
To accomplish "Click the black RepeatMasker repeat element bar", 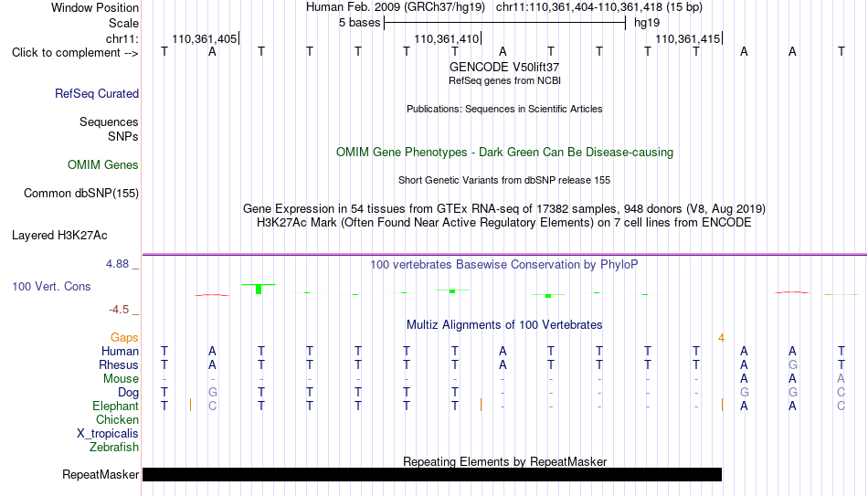I will pos(432,474).
